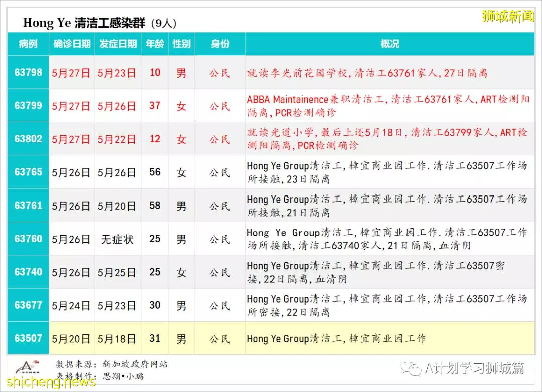Click the description in row 63507
This screenshot has width=542, height=392.
[x=336, y=338]
